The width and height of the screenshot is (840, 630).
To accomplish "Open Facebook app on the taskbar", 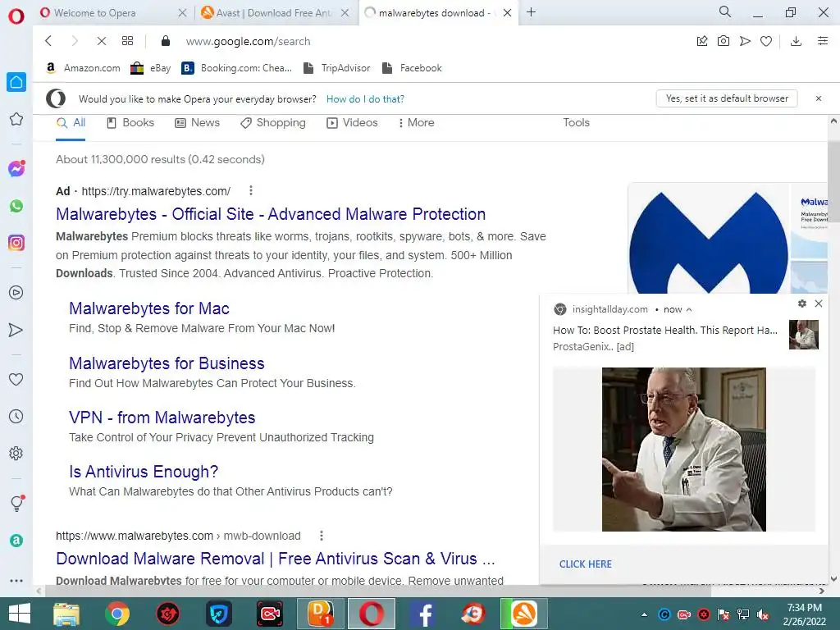I will pyautogui.click(x=422, y=614).
